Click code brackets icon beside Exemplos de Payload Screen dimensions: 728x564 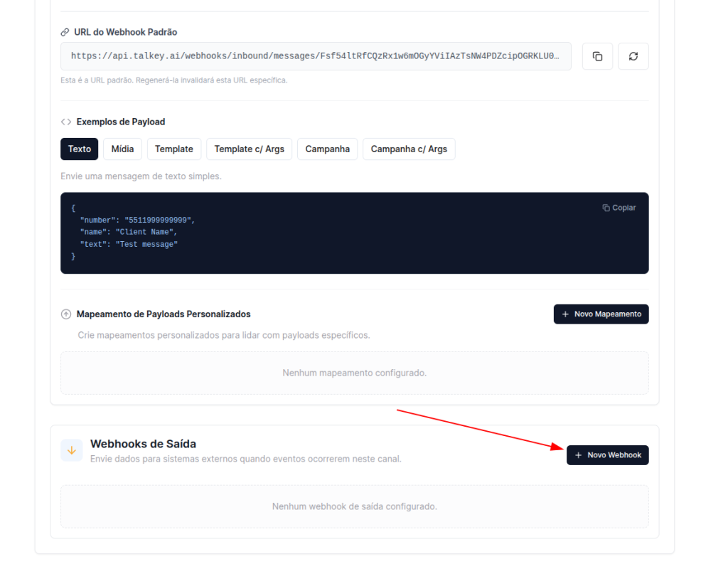(66, 122)
